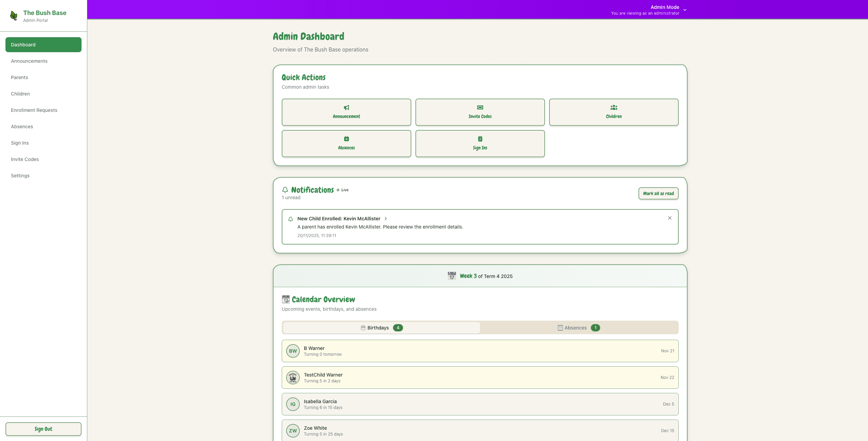Open Sign Ins in sidebar
868x441 pixels.
pos(43,143)
